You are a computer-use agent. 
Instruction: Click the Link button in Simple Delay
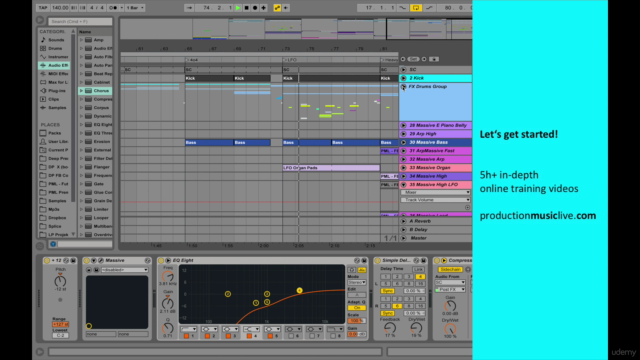(x=418, y=269)
